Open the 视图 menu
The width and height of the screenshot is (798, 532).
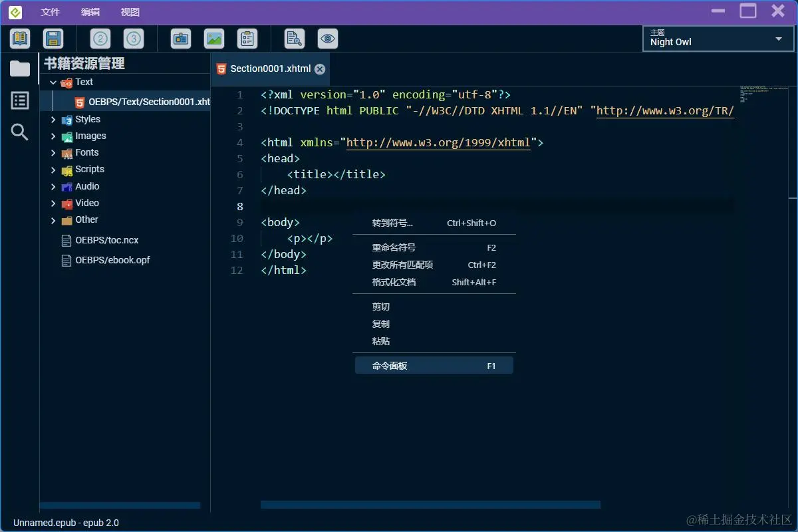pyautogui.click(x=130, y=13)
